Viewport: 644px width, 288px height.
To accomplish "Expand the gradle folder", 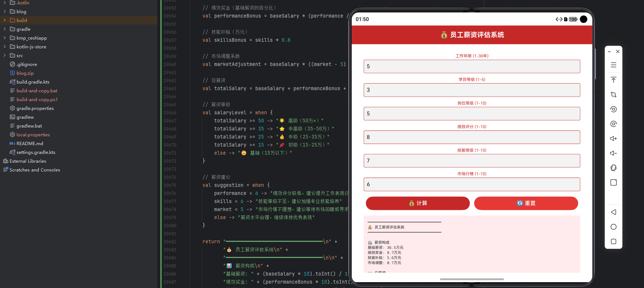I will pyautogui.click(x=4, y=29).
